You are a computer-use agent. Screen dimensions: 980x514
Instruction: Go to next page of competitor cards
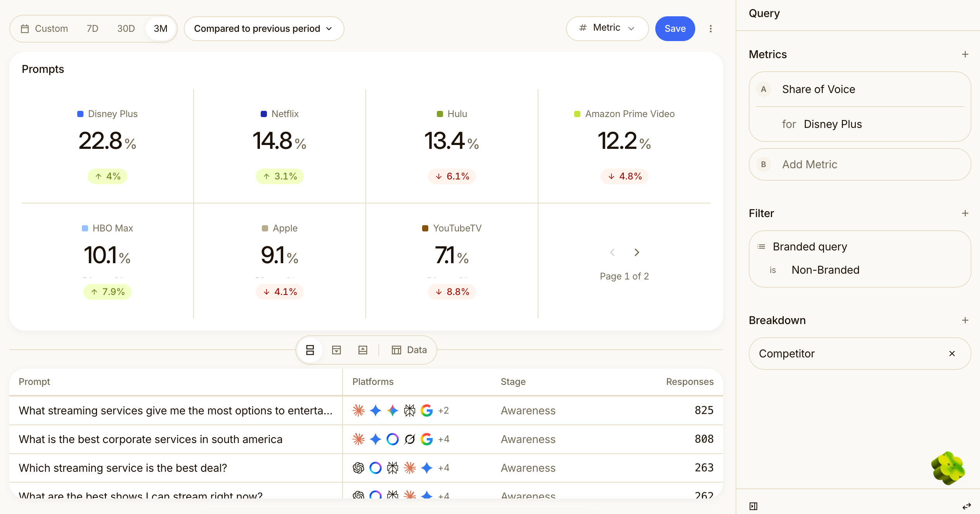(x=637, y=252)
